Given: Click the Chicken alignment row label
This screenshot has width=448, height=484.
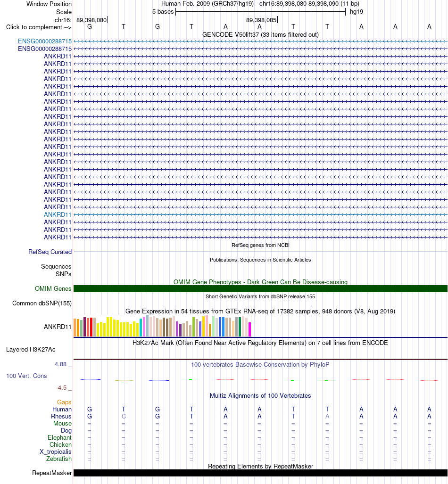Looking at the screenshot, I should click(x=60, y=445).
